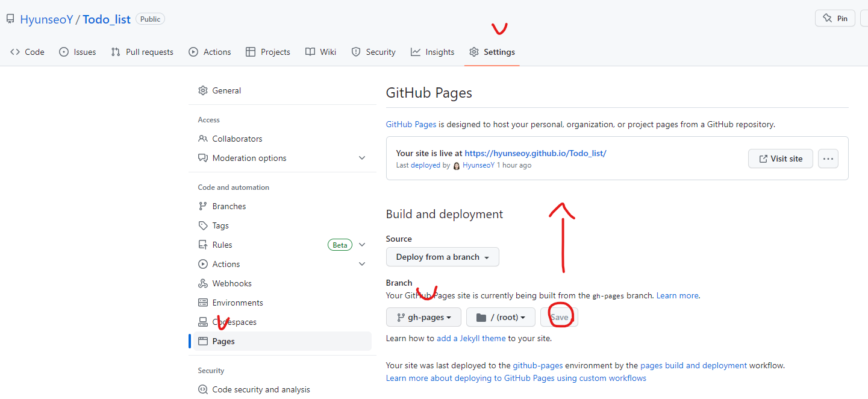Open the Code tab
The height and width of the screenshot is (399, 868).
27,52
